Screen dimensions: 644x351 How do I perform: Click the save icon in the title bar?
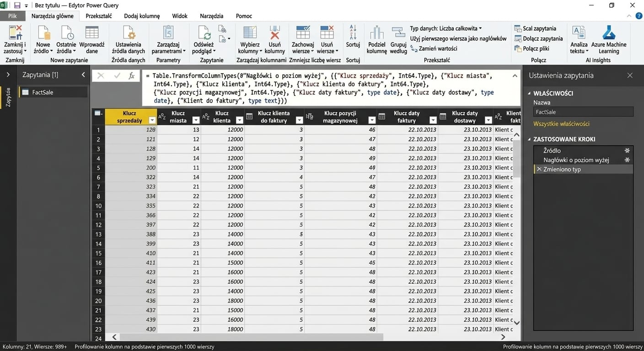point(17,5)
